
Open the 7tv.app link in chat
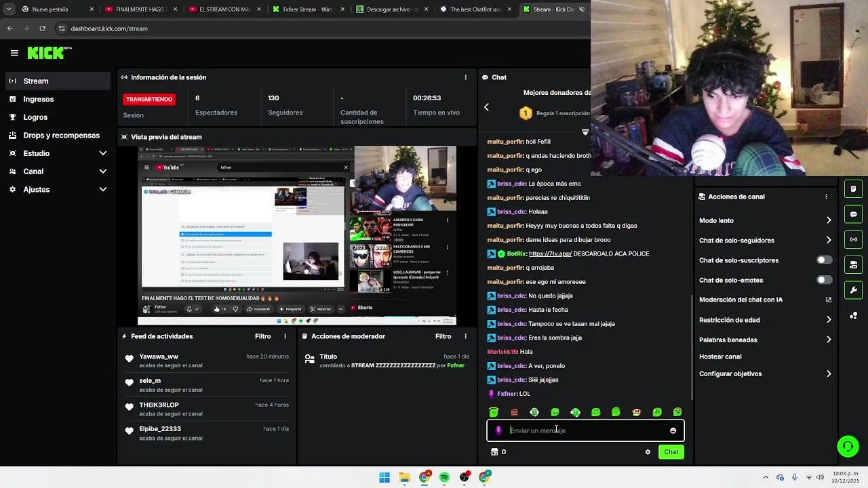tap(550, 254)
